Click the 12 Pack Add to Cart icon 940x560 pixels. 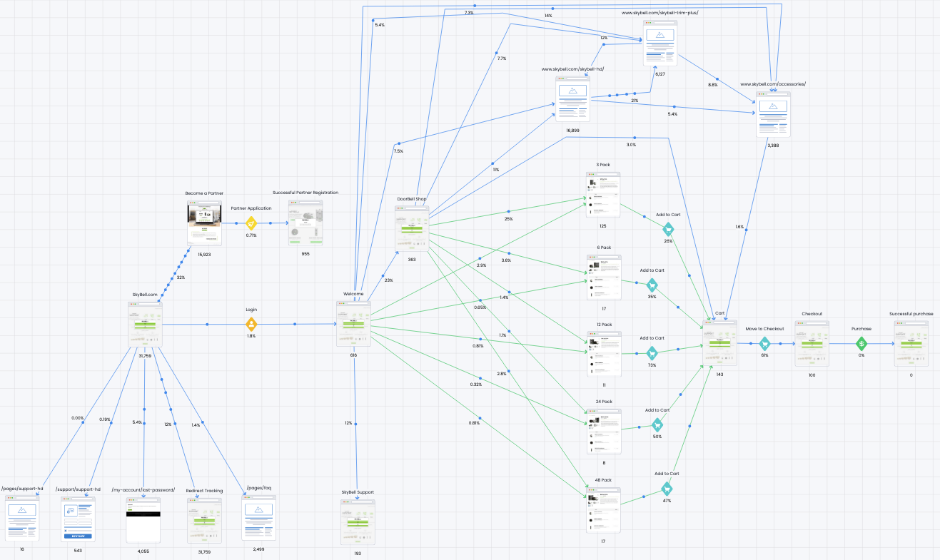[652, 352]
